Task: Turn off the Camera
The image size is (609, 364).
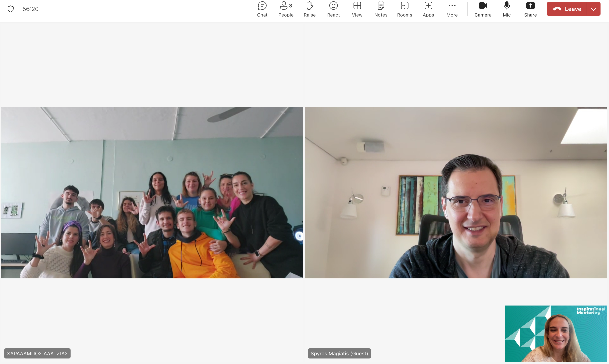Action: coord(483,9)
